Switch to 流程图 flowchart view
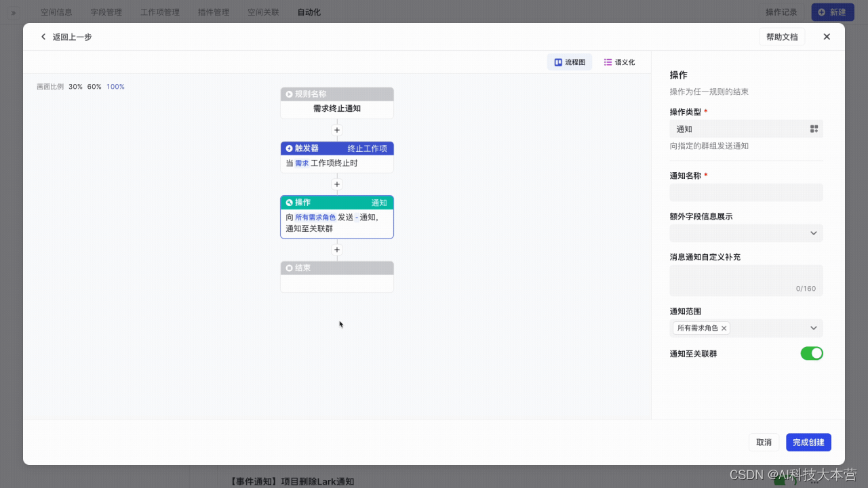This screenshot has width=868, height=488. coord(570,62)
